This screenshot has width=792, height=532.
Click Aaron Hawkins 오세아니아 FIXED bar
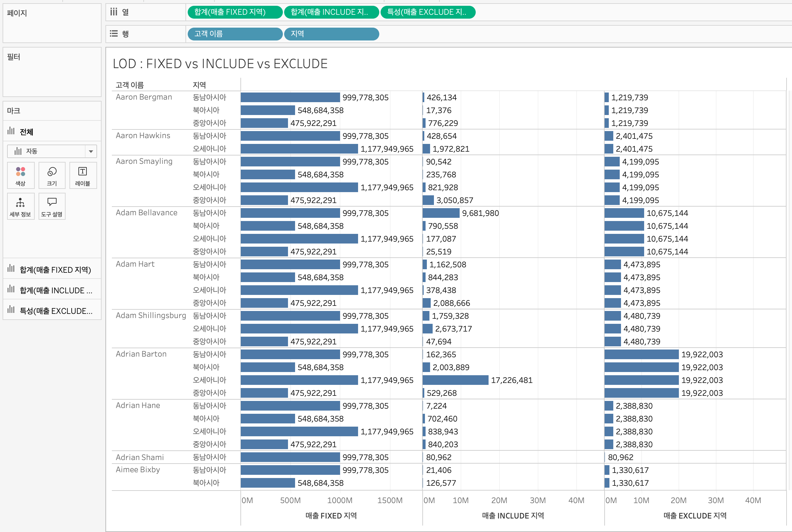pyautogui.click(x=300, y=149)
